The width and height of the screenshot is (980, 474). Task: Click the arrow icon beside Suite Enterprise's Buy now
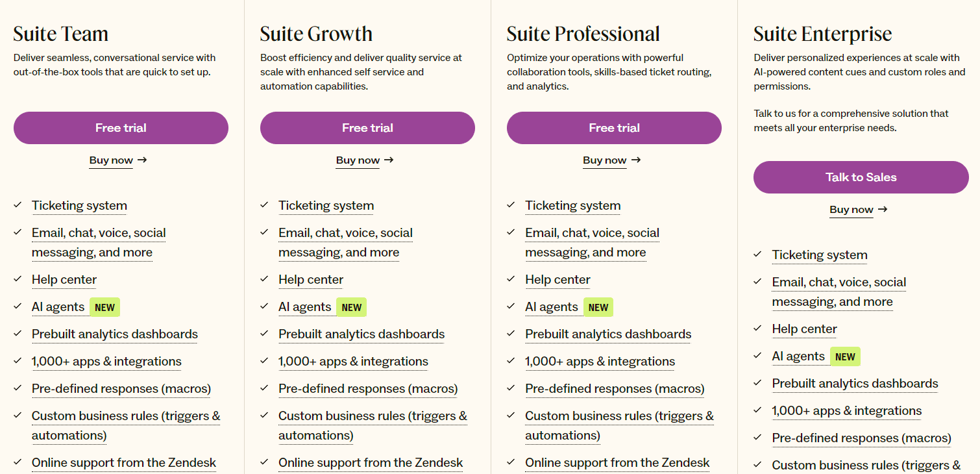pos(882,209)
